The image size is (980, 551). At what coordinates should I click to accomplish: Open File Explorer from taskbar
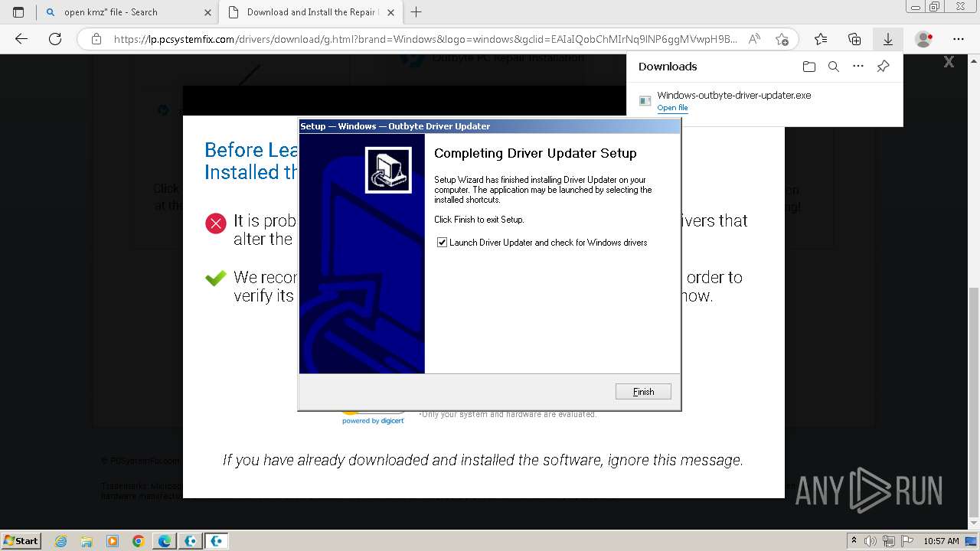(87, 541)
